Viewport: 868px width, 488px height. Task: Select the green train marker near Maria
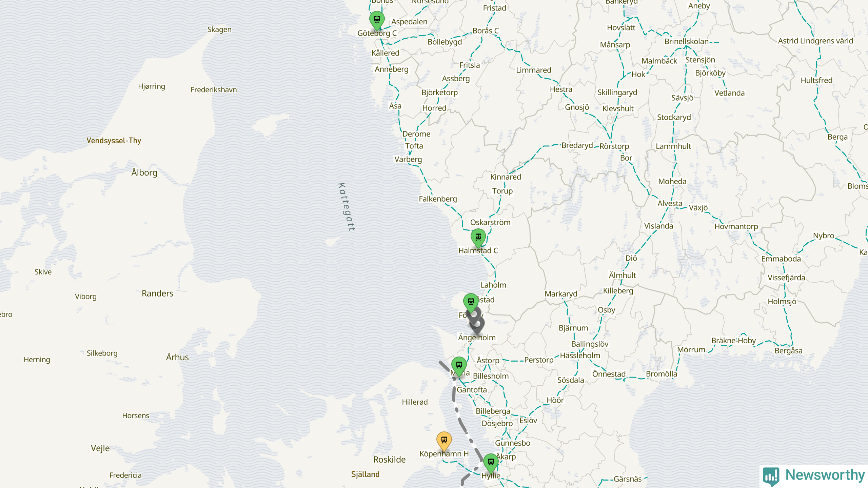point(459,366)
